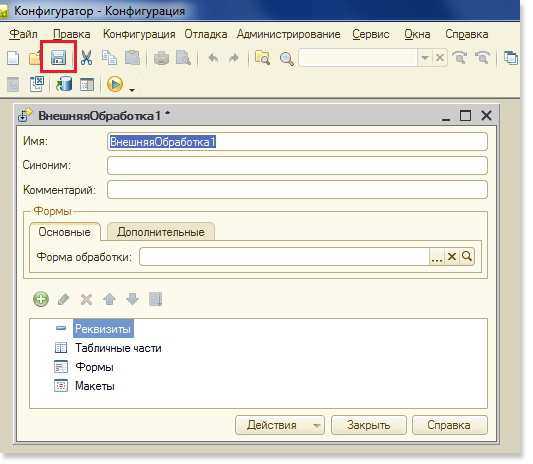Click the Move up arrow icon

tap(109, 299)
